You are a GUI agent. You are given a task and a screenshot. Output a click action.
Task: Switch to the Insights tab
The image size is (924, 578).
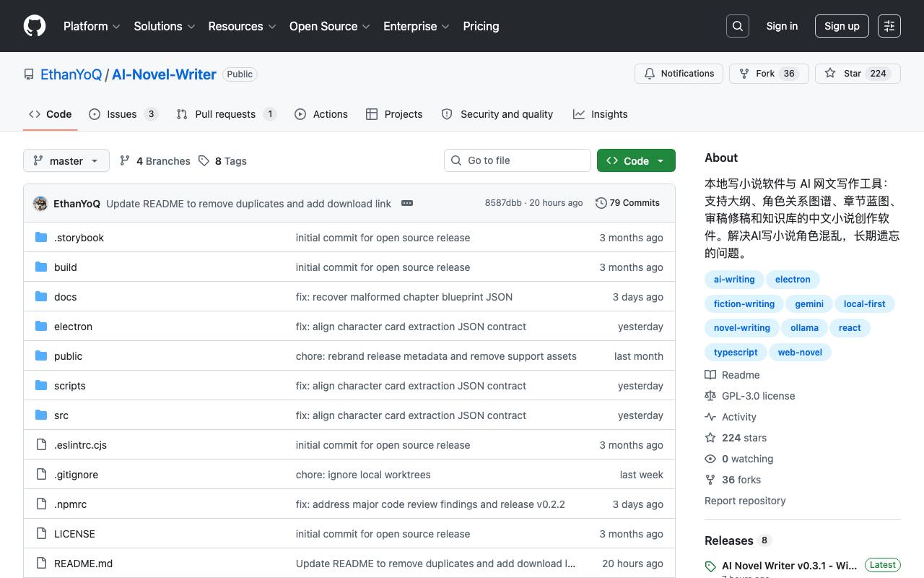pyautogui.click(x=601, y=114)
